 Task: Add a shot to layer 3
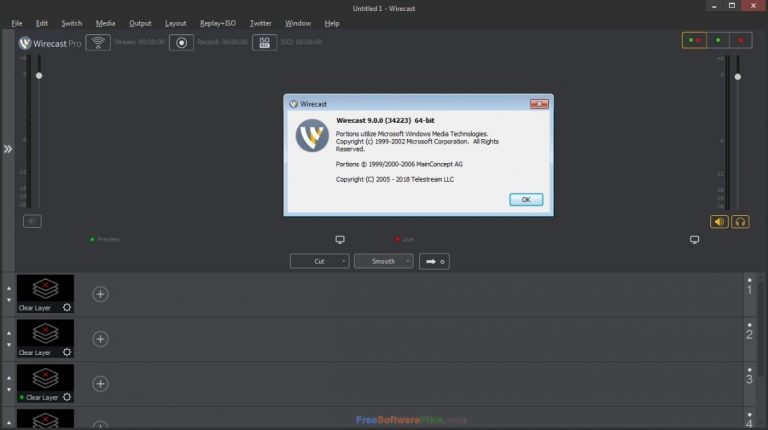100,383
